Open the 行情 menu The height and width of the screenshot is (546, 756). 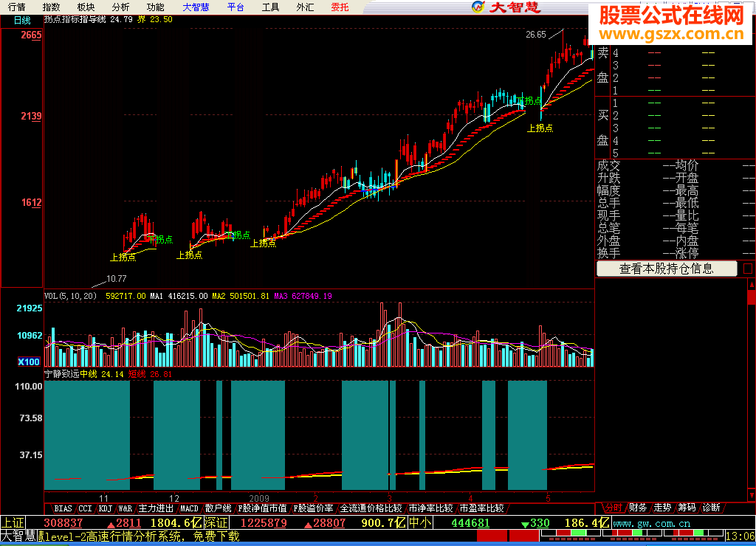coord(16,7)
